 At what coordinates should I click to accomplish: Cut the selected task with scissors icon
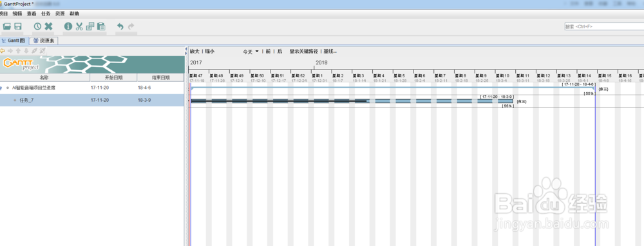pos(79,26)
